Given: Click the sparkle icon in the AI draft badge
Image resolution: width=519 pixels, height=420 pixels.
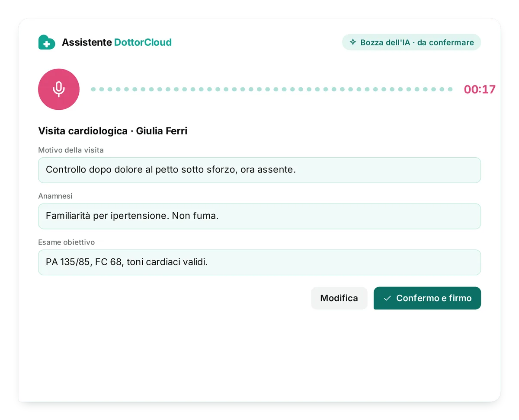Looking at the screenshot, I should point(353,42).
